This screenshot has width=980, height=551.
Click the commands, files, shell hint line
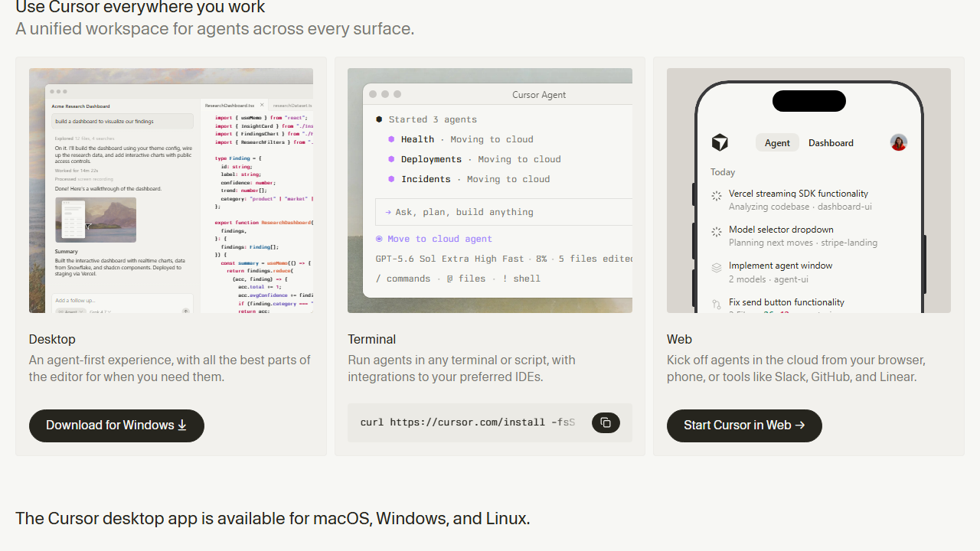458,279
